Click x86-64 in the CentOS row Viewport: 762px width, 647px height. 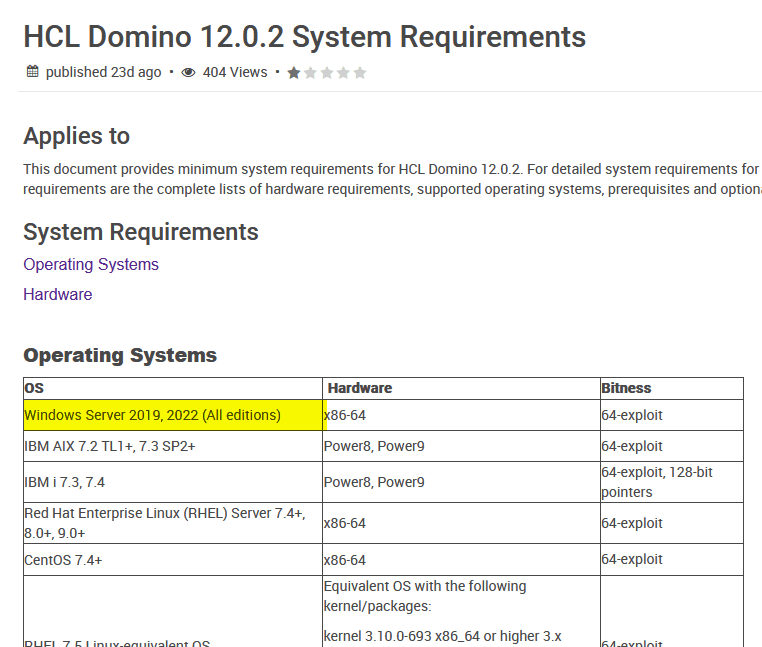(x=345, y=560)
